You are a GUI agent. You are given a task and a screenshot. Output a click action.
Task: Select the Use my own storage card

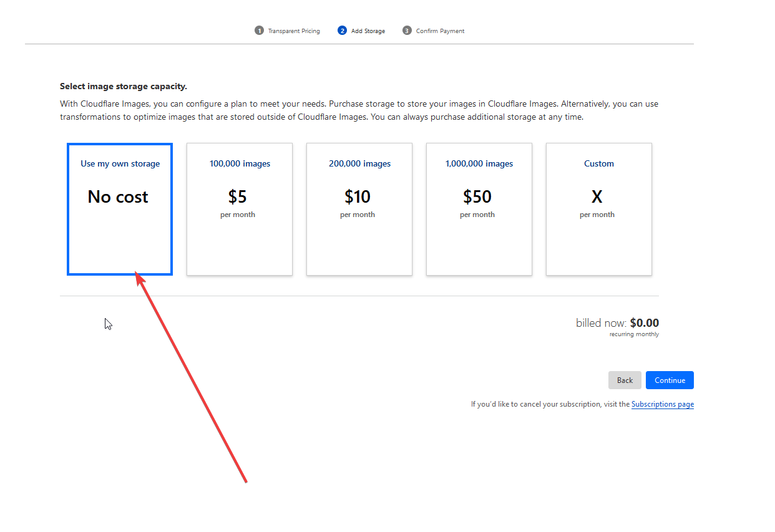[x=120, y=209]
